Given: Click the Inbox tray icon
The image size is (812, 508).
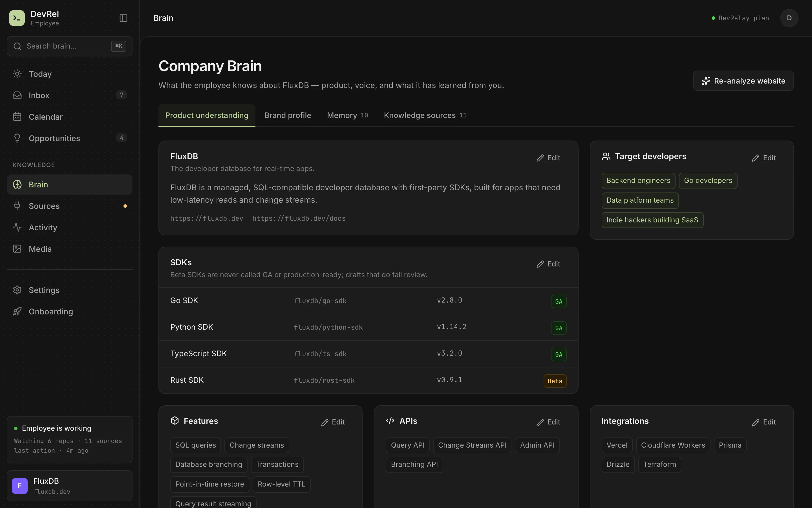Looking at the screenshot, I should point(17,95).
